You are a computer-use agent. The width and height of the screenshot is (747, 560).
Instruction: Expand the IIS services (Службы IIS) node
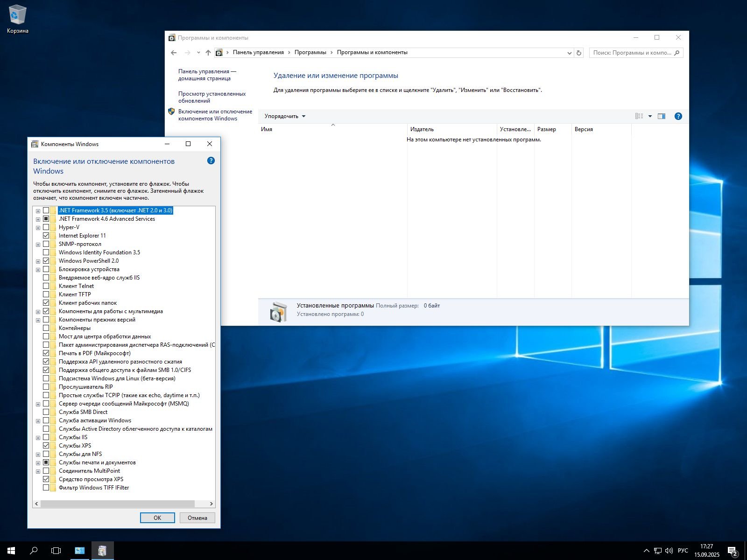pos(38,438)
